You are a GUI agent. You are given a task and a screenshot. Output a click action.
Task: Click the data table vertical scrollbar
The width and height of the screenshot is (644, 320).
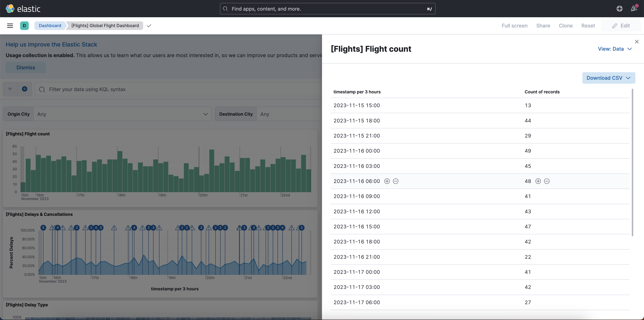point(632,162)
